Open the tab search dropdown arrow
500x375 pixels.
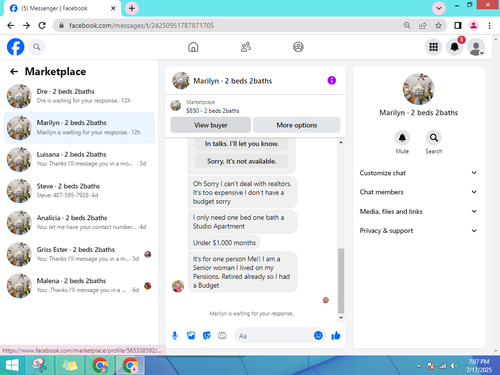(x=439, y=8)
